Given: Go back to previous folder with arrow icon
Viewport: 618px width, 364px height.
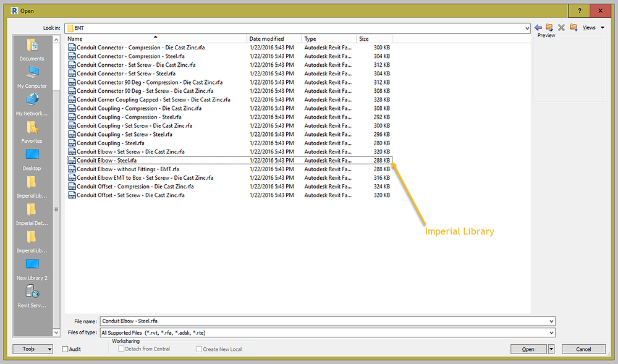Looking at the screenshot, I should point(538,28).
